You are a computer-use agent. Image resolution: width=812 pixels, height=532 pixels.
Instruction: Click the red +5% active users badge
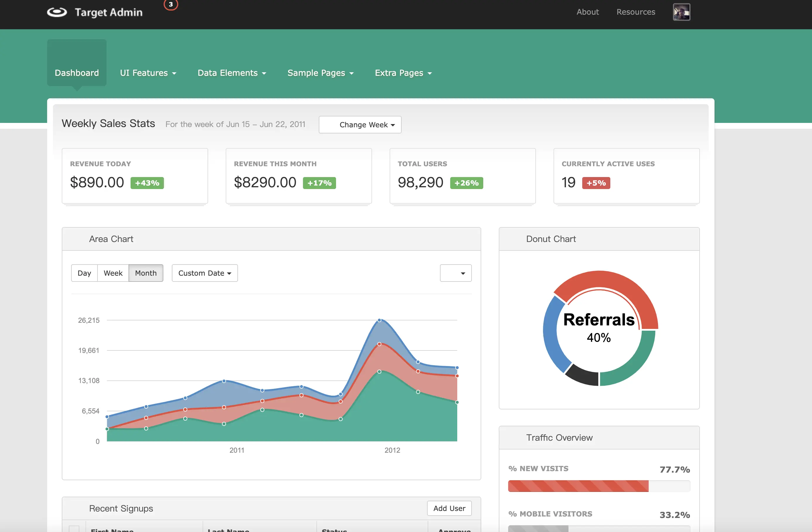click(x=596, y=183)
